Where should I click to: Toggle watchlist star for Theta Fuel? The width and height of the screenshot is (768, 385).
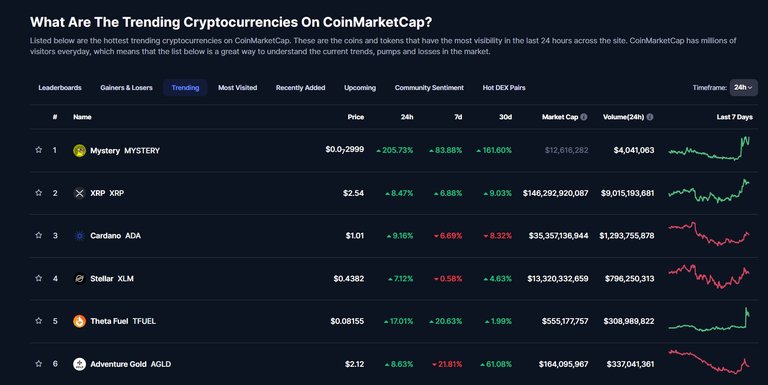[x=39, y=320]
